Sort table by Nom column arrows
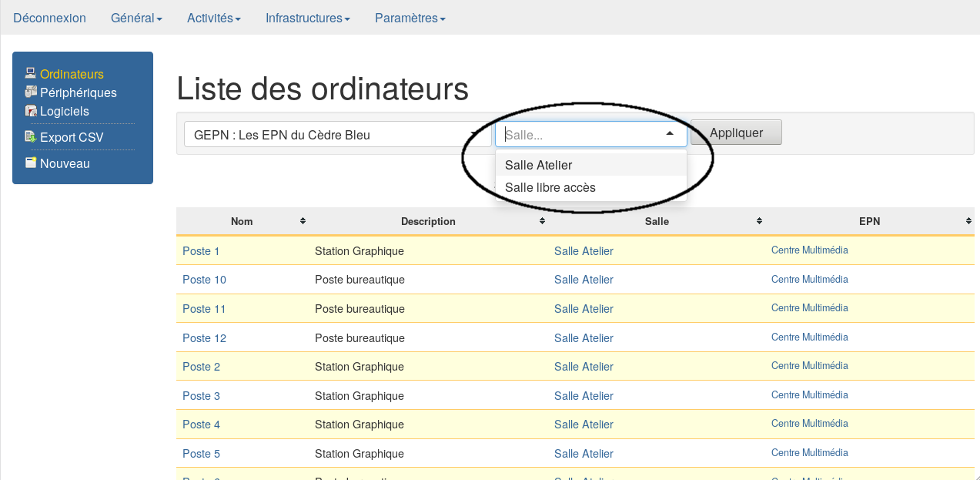 [x=303, y=221]
